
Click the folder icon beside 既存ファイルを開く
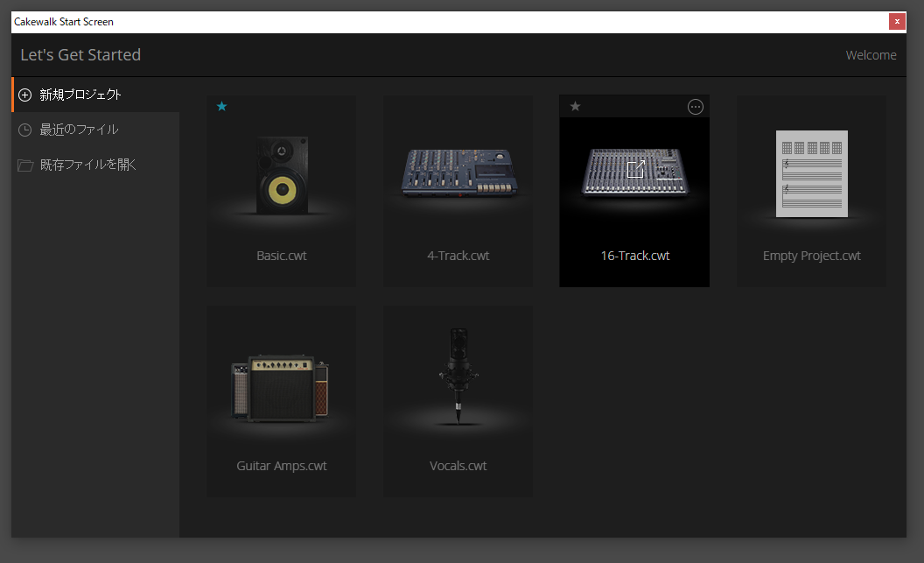coord(25,165)
